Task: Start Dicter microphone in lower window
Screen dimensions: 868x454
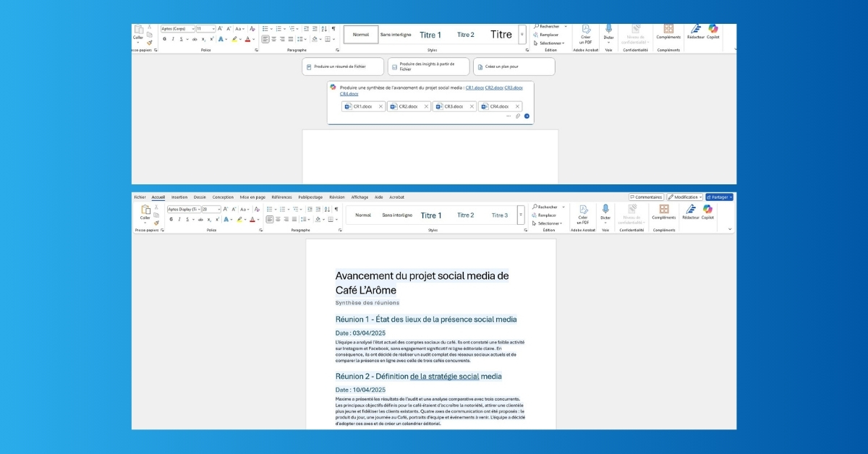Action: pos(605,212)
